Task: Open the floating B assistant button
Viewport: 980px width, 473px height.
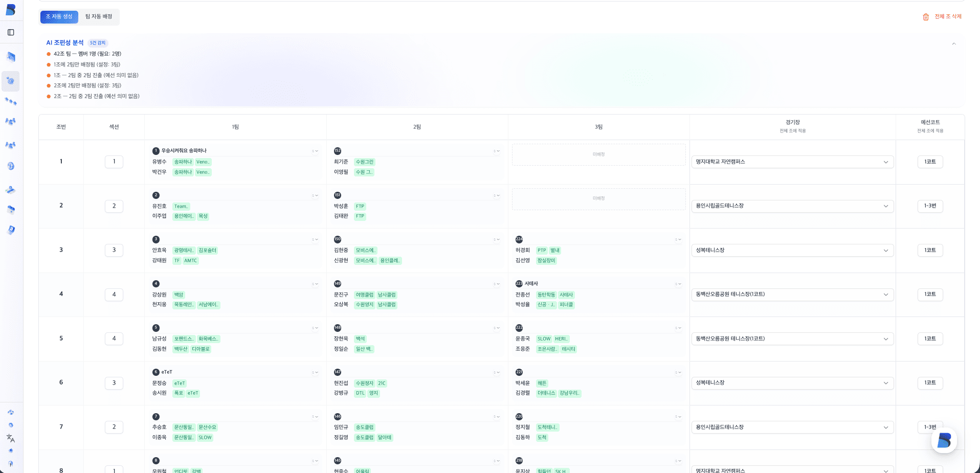Action: pos(944,440)
